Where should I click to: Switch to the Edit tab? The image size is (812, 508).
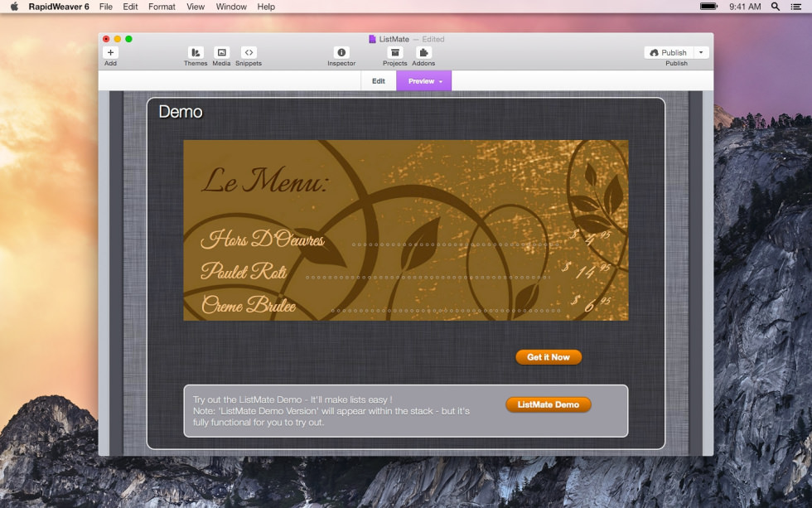[379, 80]
